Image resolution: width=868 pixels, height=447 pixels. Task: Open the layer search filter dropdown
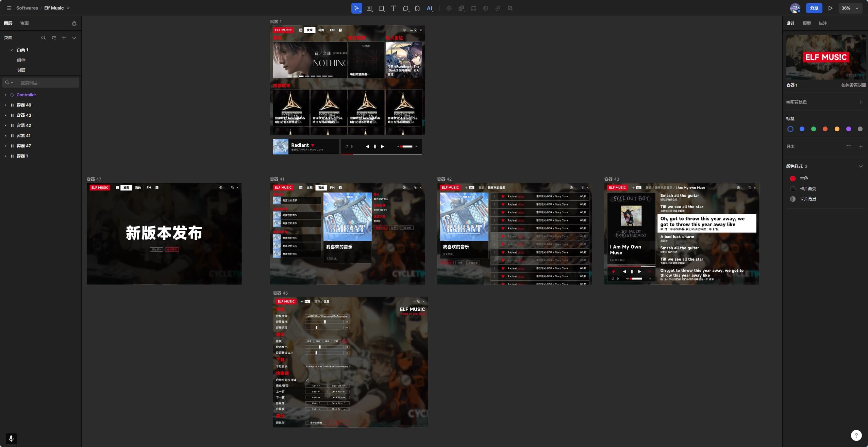(x=9, y=82)
